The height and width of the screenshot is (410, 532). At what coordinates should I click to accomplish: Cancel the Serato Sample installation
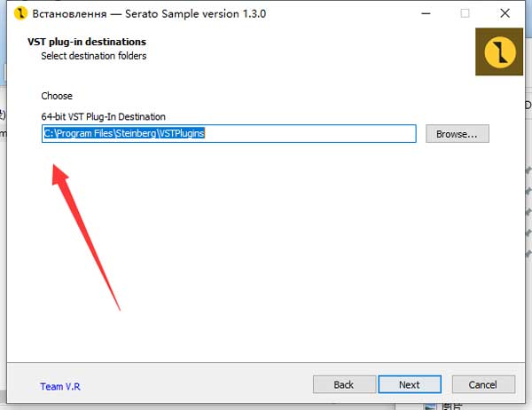pyautogui.click(x=483, y=384)
